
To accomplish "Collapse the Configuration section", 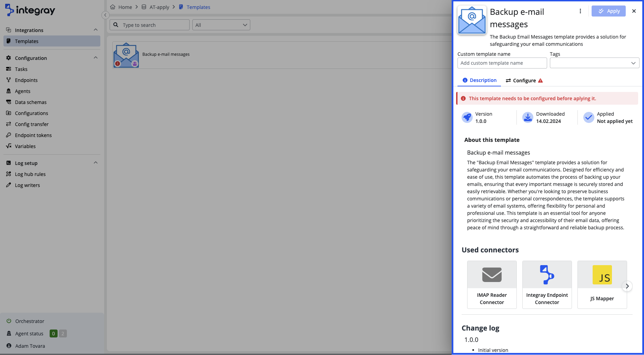I will coord(95,58).
